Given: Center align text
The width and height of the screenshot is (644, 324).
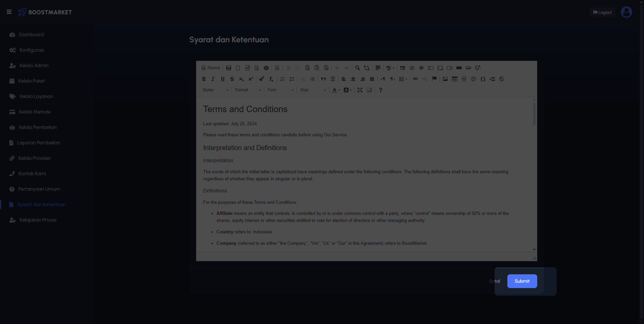Looking at the screenshot, I should [353, 79].
